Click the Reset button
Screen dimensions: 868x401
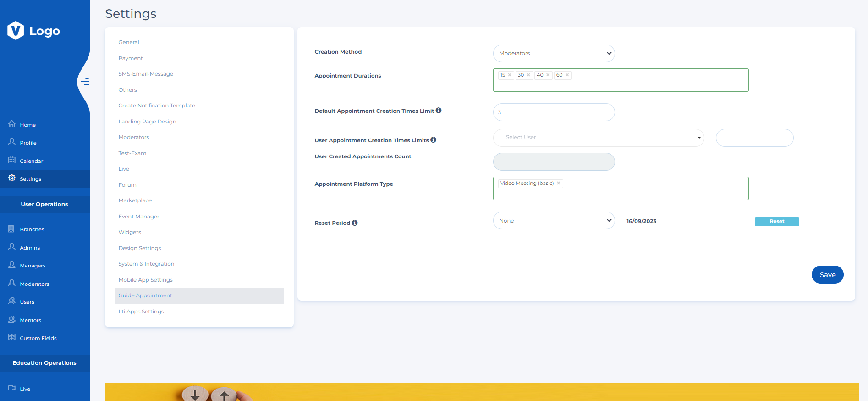click(x=776, y=222)
